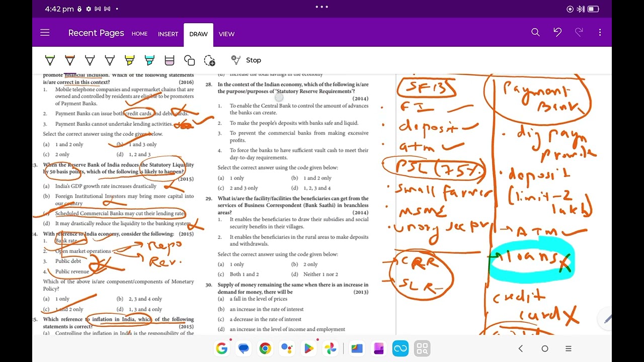Open Google Assistant from the dock

click(x=287, y=348)
